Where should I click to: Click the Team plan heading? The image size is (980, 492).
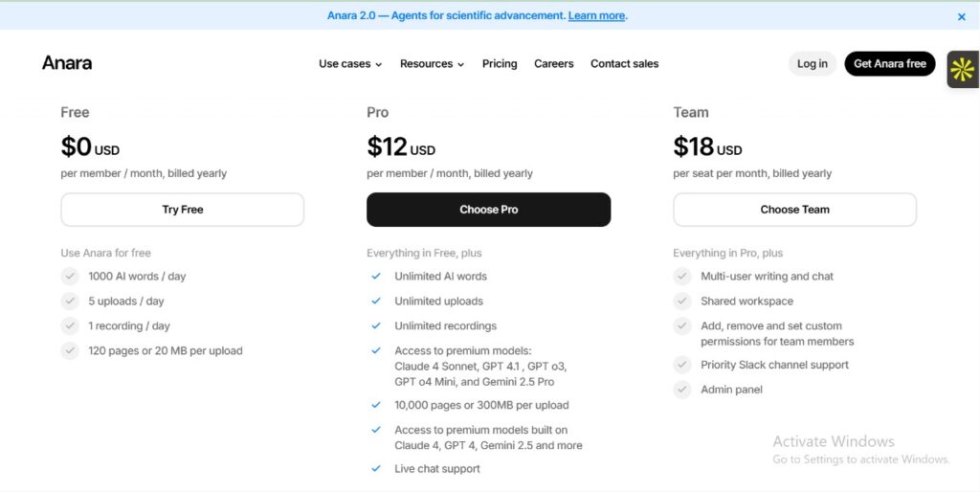[x=691, y=113]
